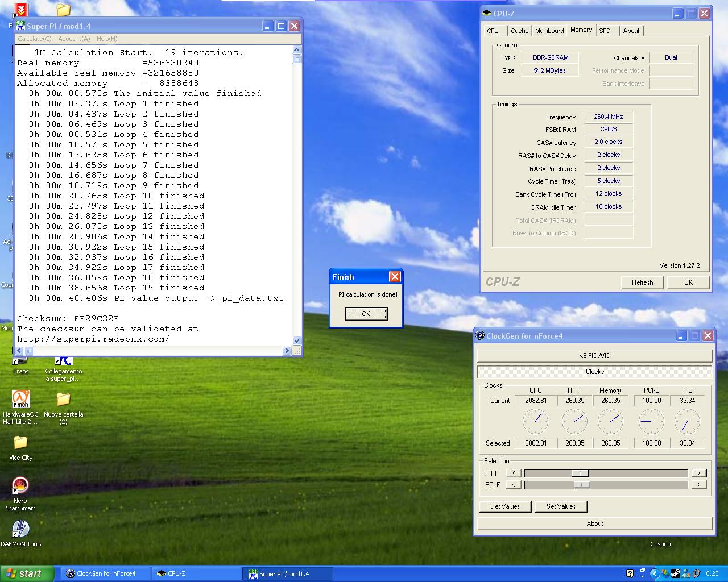Click the MSN Messenger tray icon
This screenshot has width=728, height=582.
tap(686, 573)
